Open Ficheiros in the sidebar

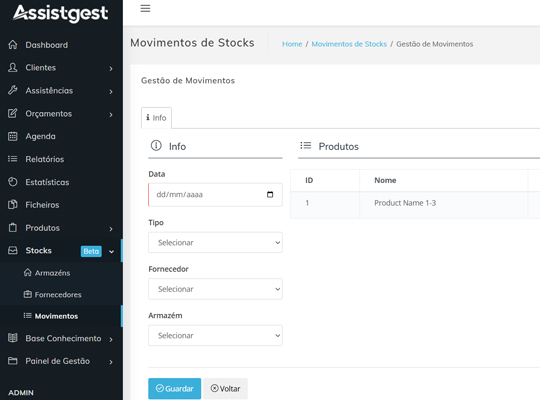coord(42,205)
